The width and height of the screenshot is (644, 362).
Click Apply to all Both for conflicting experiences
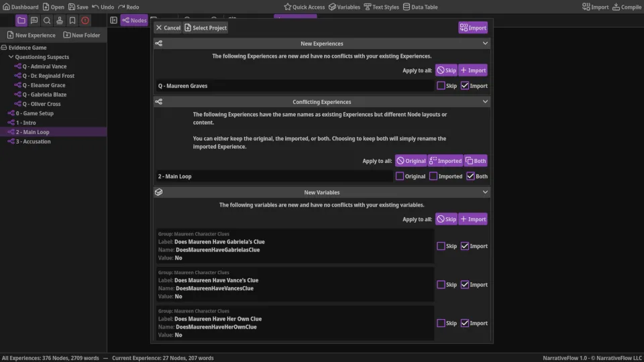point(476,161)
